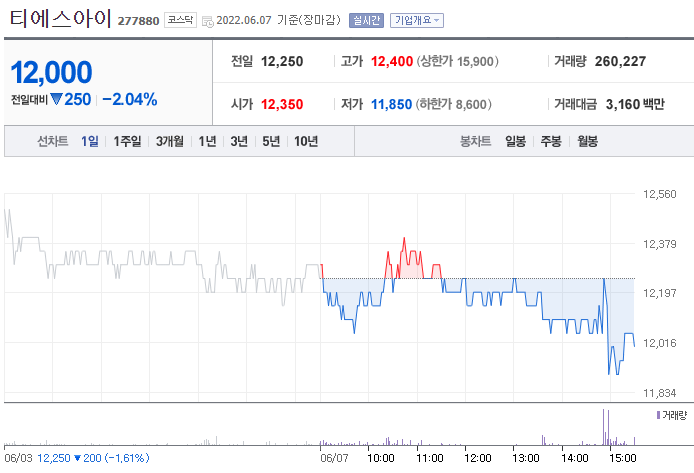Click the 10:00 time axis label
The height and width of the screenshot is (473, 694).
point(381,458)
